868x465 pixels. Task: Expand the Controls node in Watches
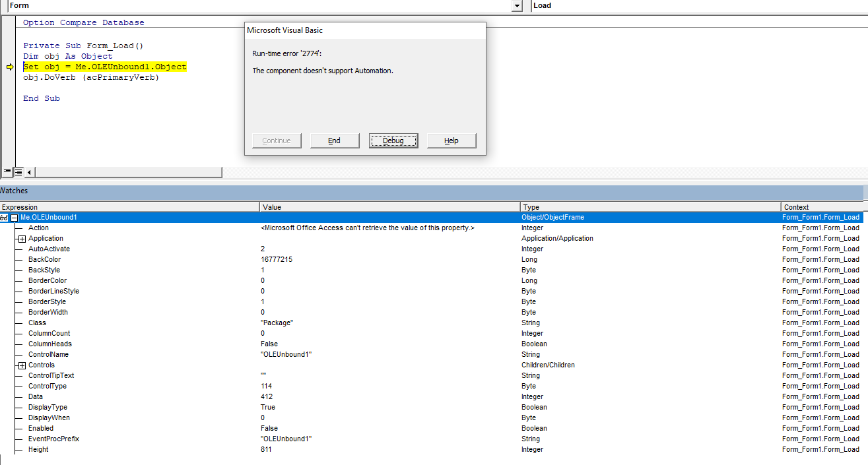(x=22, y=365)
